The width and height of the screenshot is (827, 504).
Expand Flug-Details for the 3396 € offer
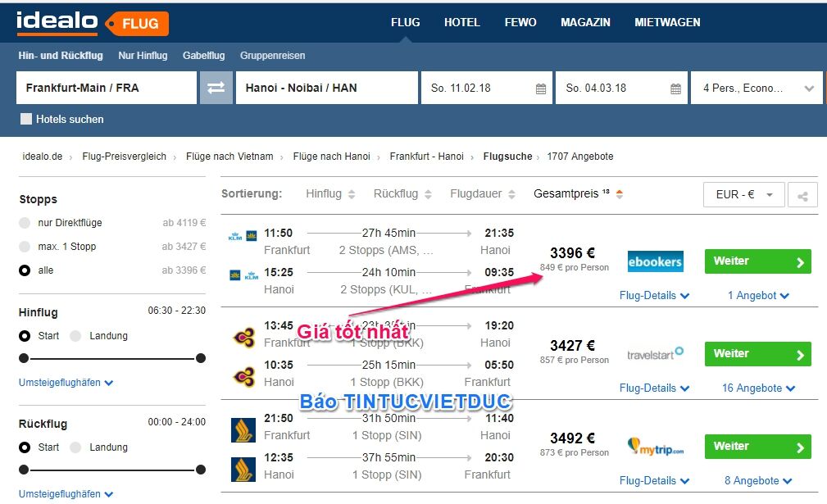(x=654, y=296)
